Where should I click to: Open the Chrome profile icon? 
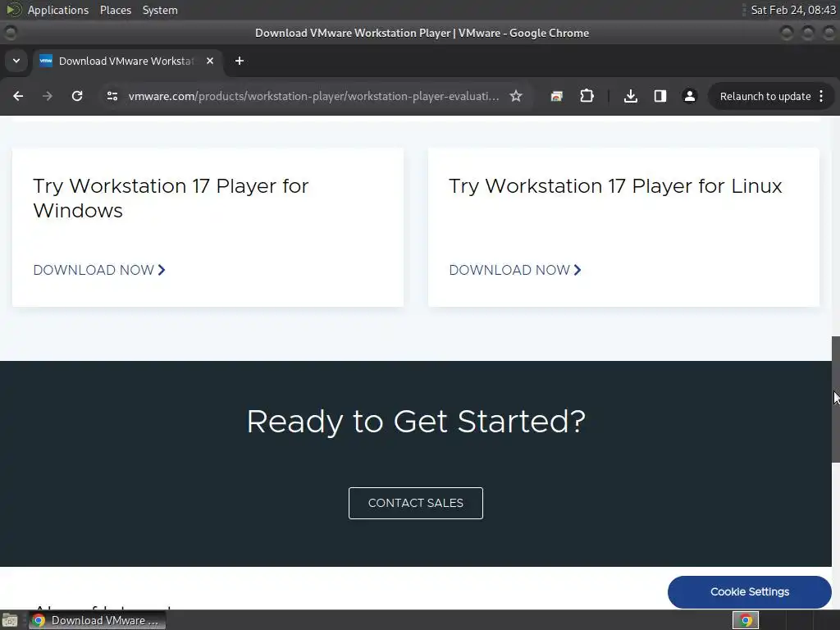(x=689, y=96)
